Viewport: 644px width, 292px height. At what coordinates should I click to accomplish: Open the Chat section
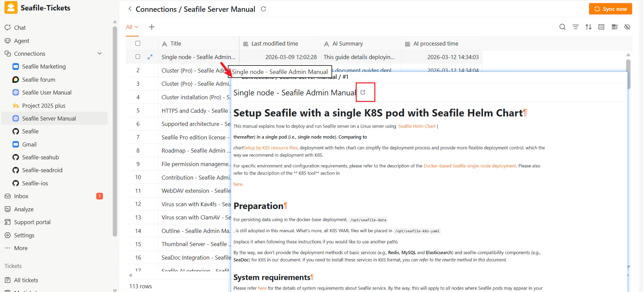(x=20, y=28)
